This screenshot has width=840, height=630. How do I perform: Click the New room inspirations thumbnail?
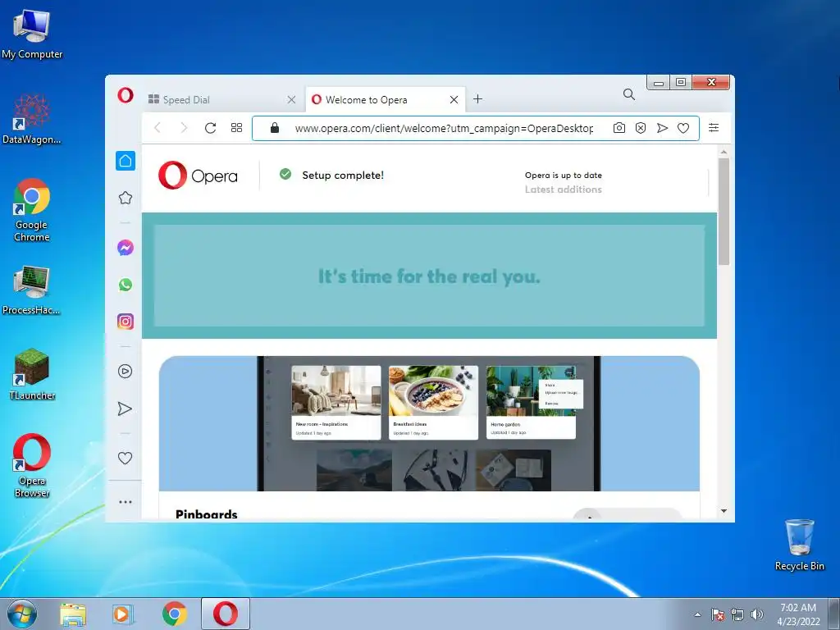[x=336, y=402]
